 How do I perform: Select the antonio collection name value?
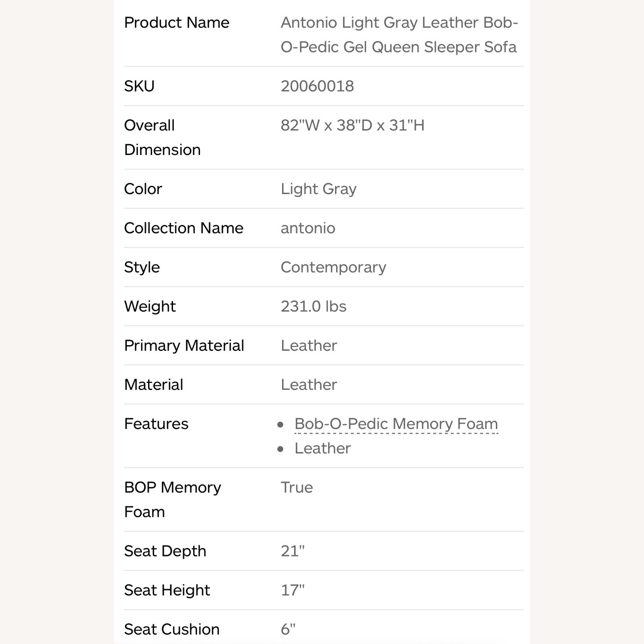[308, 228]
